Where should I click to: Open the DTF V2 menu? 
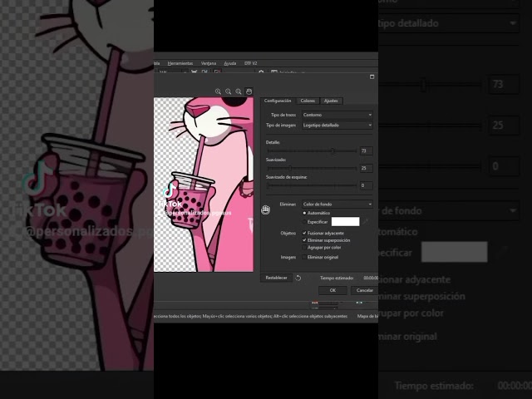pyautogui.click(x=251, y=63)
